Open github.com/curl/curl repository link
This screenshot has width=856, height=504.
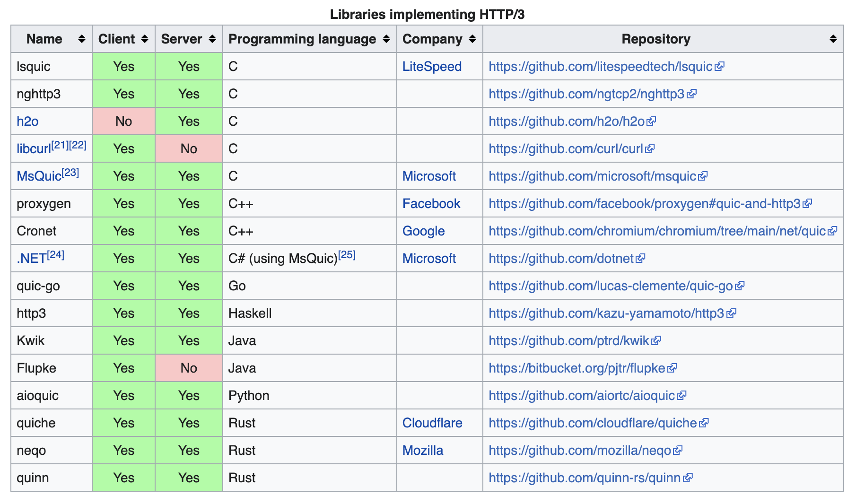pyautogui.click(x=566, y=149)
